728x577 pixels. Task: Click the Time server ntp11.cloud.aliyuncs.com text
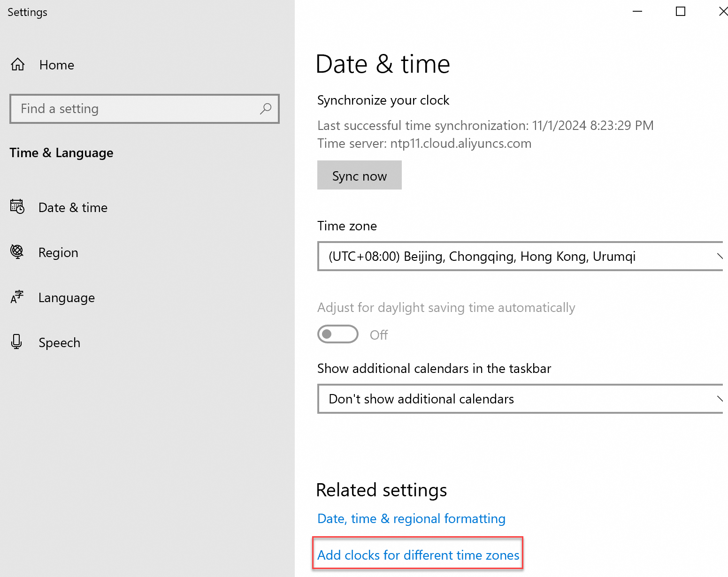424,143
